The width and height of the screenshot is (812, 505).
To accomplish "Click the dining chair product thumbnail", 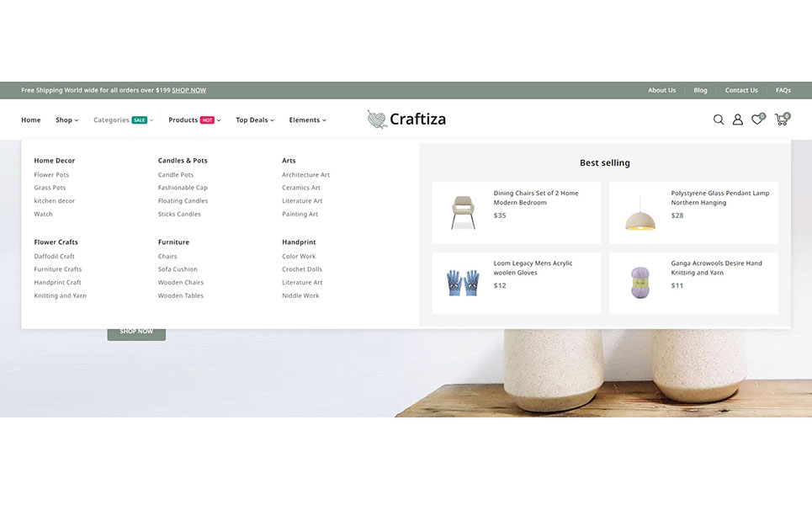I will [463, 213].
